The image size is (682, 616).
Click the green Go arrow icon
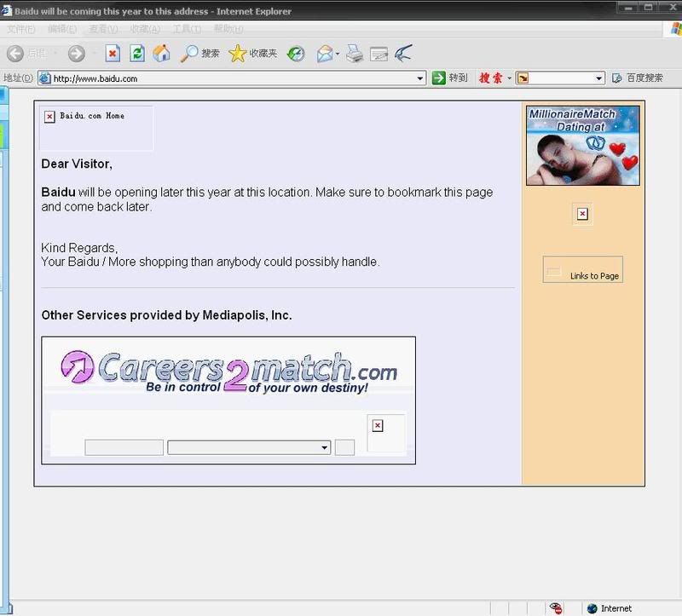439,78
